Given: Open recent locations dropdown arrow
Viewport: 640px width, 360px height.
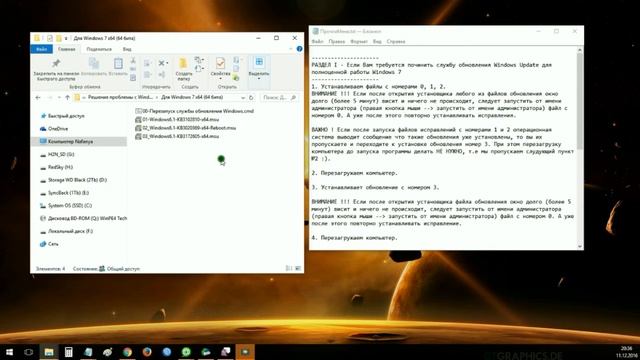Looking at the screenshot, I should (60, 98).
